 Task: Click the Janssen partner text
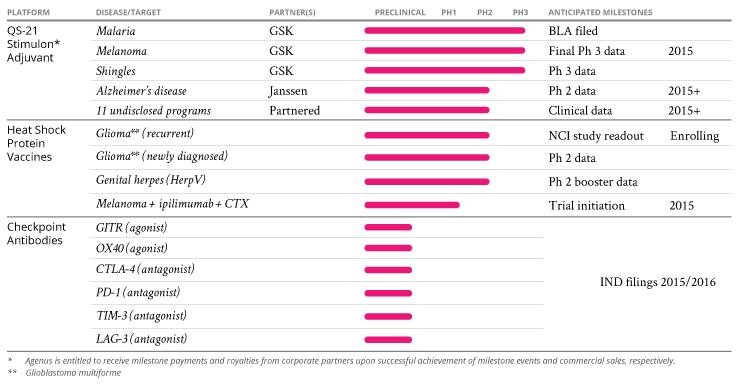click(x=288, y=91)
